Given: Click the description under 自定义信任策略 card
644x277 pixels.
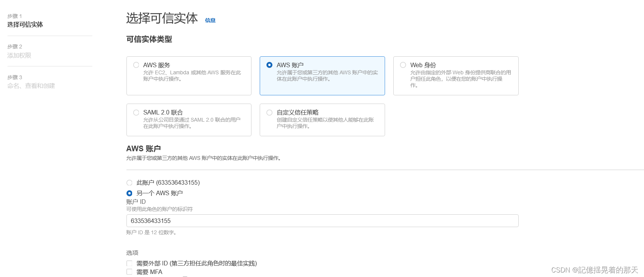Looking at the screenshot, I should pos(325,123).
